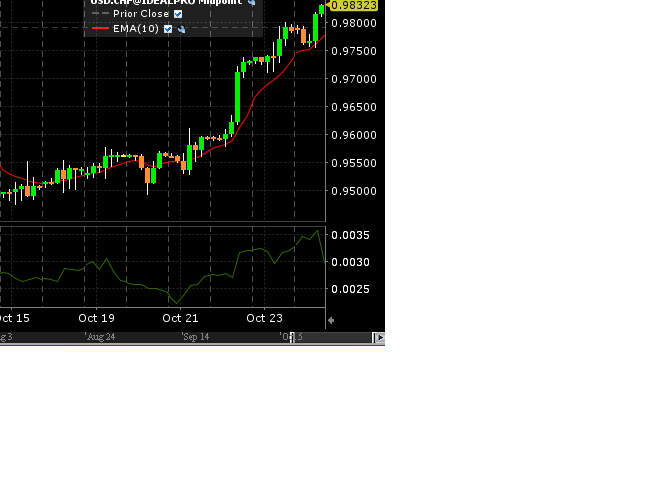Image resolution: width=653 pixels, height=490 pixels.
Task: Click the 0.95500 price axis label
Action: pos(354,163)
